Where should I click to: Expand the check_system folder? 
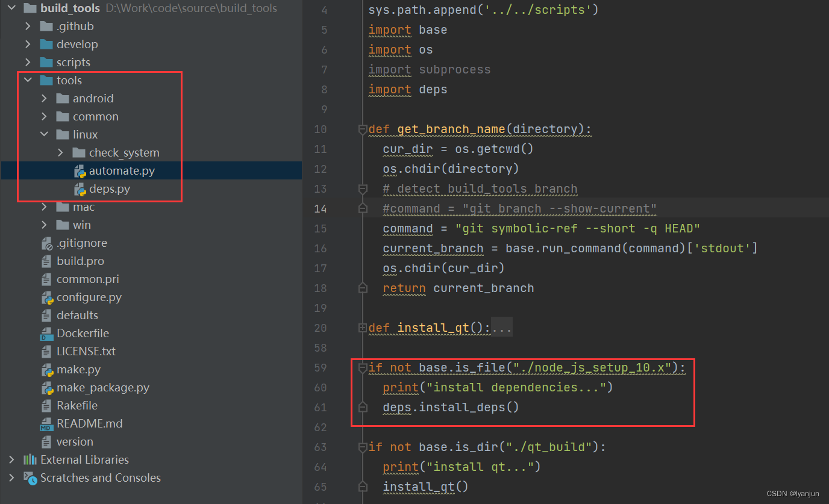(60, 152)
